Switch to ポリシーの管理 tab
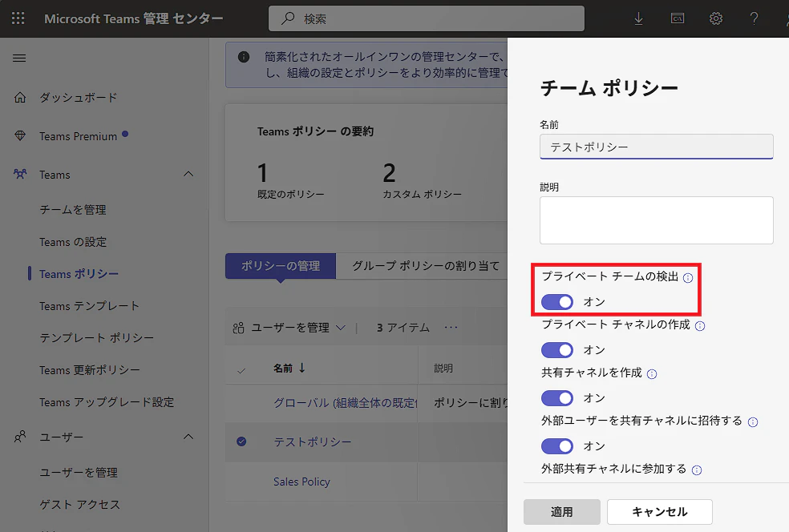The width and height of the screenshot is (789, 532). [281, 266]
